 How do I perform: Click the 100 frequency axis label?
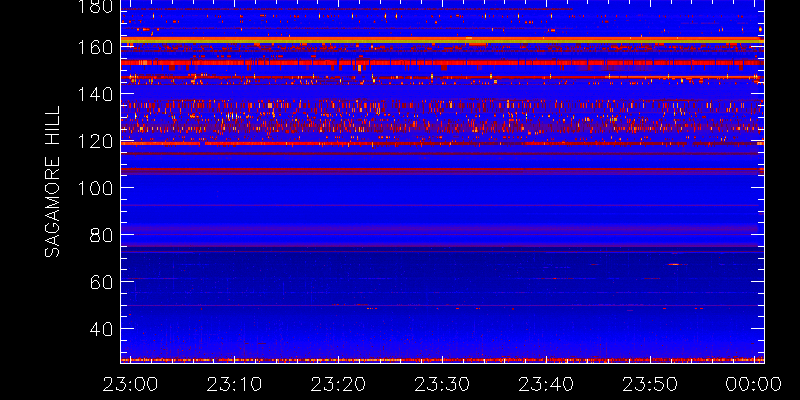point(96,188)
